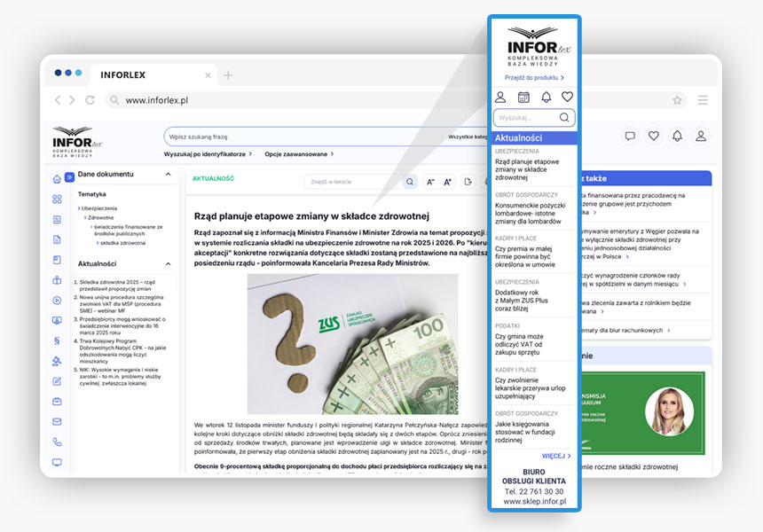Collapse the Aktualności section in left panel
The image size is (763, 532).
[x=169, y=263]
